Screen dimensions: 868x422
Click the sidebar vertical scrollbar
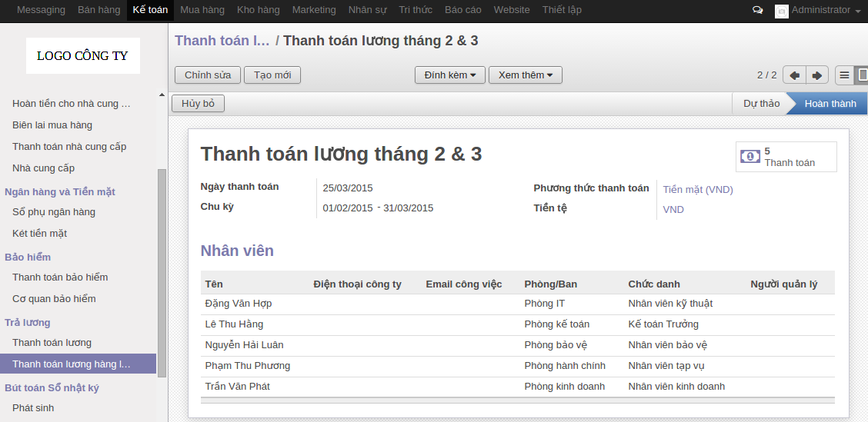tap(162, 269)
